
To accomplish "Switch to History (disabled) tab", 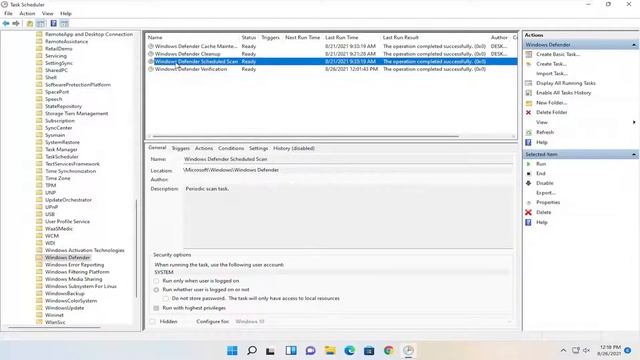I will point(294,148).
